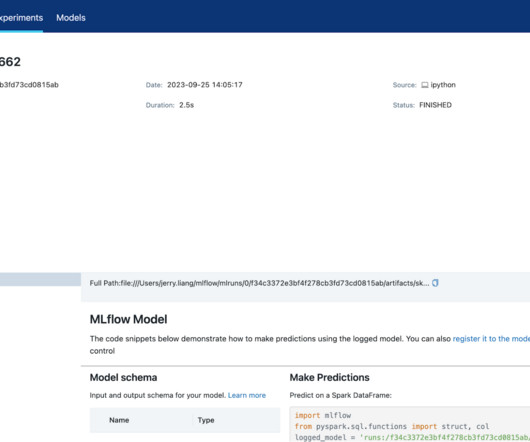Select the highlighted artifact tree row

click(40, 279)
